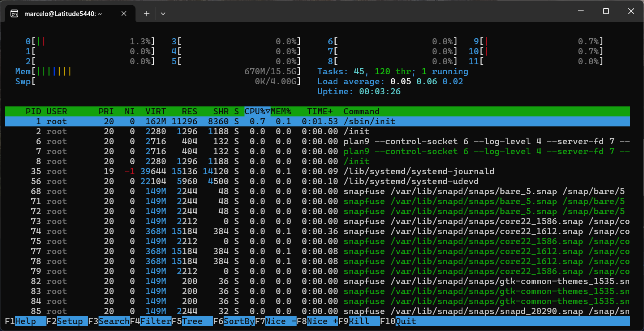Sort by the MEM% column header
Screen dimensions: 644x331
point(281,112)
